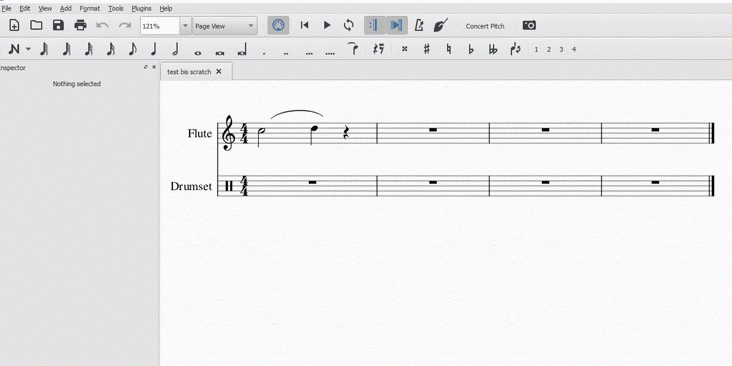Open the File menu
This screenshot has height=366, width=732.
pos(6,8)
